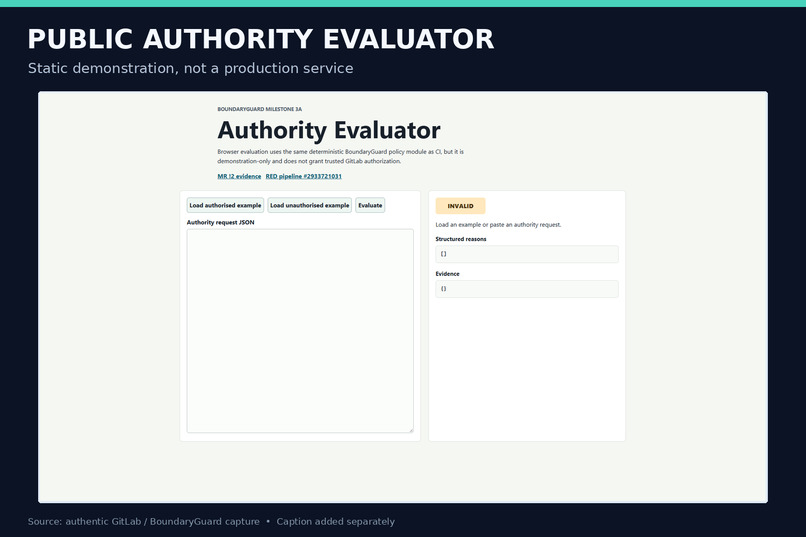Select the INVALID status badge
This screenshot has height=537, width=806.
pos(460,206)
